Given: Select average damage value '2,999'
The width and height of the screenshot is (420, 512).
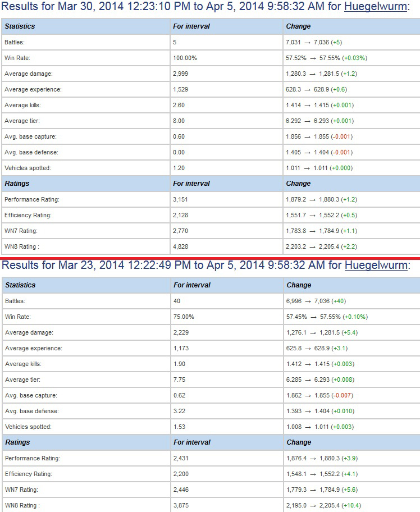Looking at the screenshot, I should [x=180, y=74].
